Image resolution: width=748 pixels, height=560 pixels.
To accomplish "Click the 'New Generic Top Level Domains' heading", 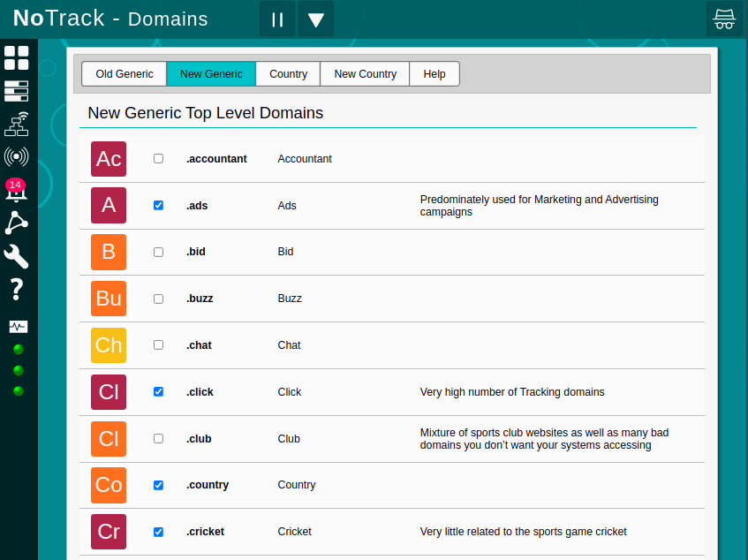I will point(206,113).
